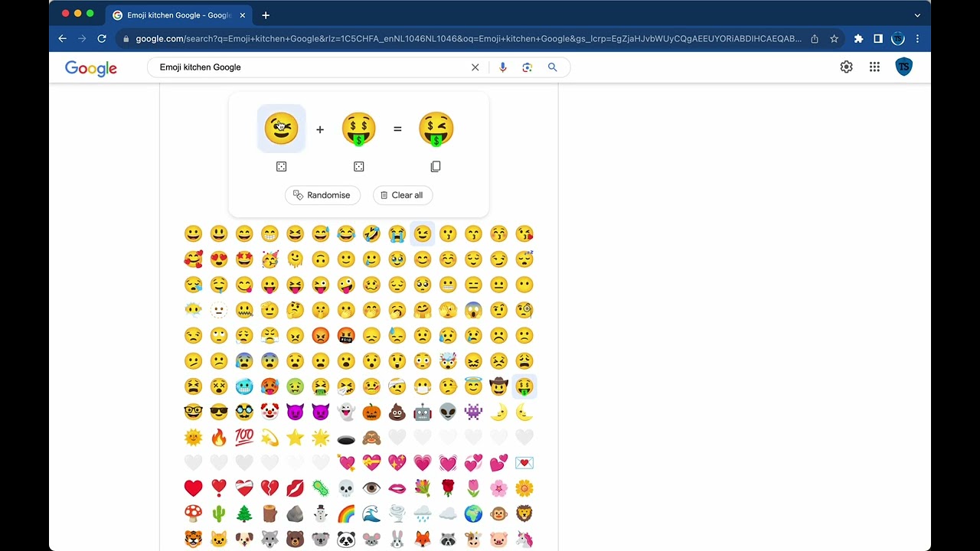Pick the kiss mark lips emoji
Image resolution: width=980 pixels, height=551 pixels.
295,488
